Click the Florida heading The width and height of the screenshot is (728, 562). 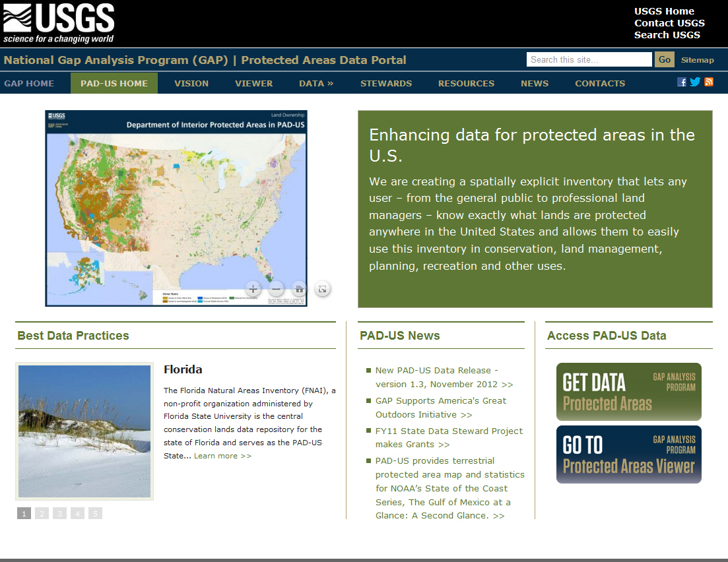click(183, 369)
